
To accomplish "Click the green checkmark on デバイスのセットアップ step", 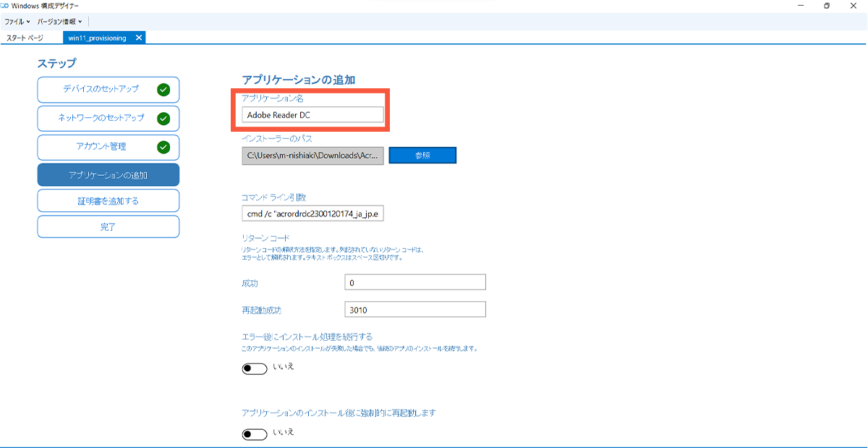I will [164, 89].
